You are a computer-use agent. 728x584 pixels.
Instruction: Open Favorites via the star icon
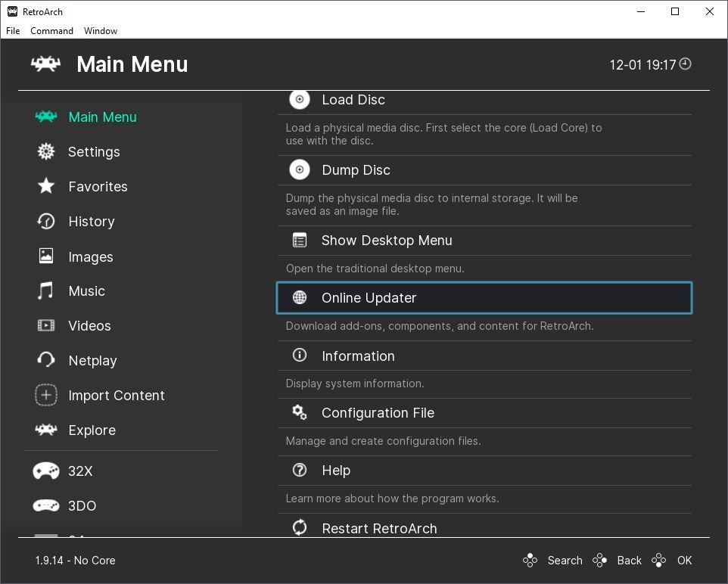click(x=45, y=186)
